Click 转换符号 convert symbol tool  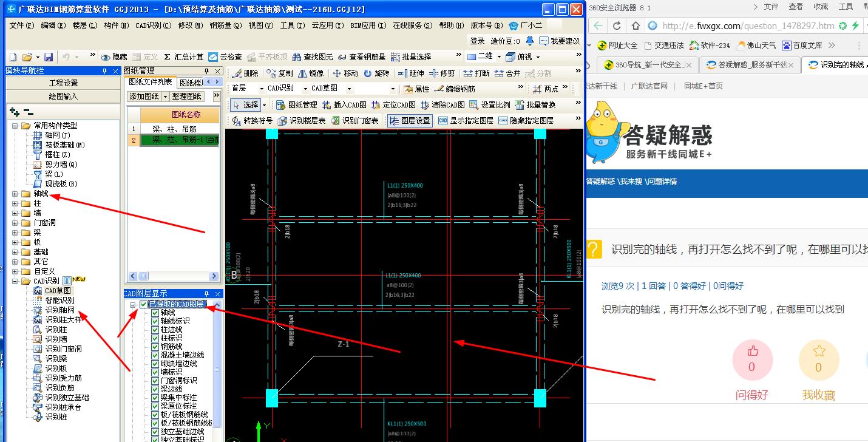click(x=253, y=120)
